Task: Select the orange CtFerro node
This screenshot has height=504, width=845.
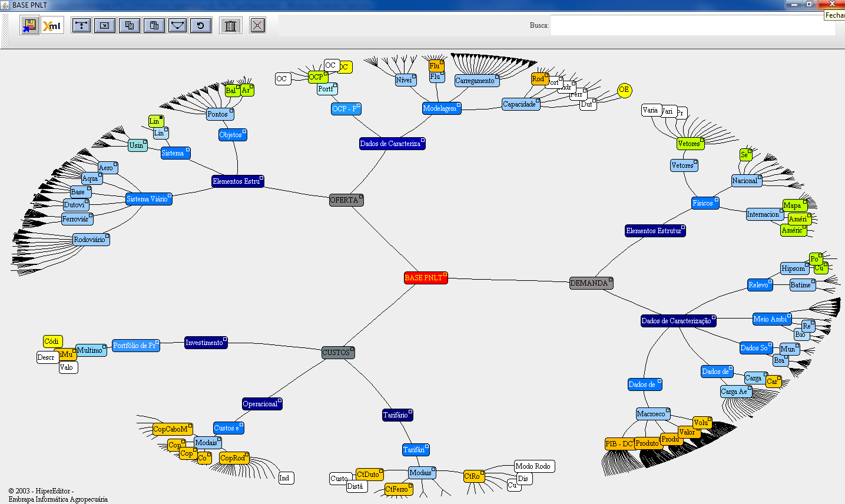Action: point(399,489)
